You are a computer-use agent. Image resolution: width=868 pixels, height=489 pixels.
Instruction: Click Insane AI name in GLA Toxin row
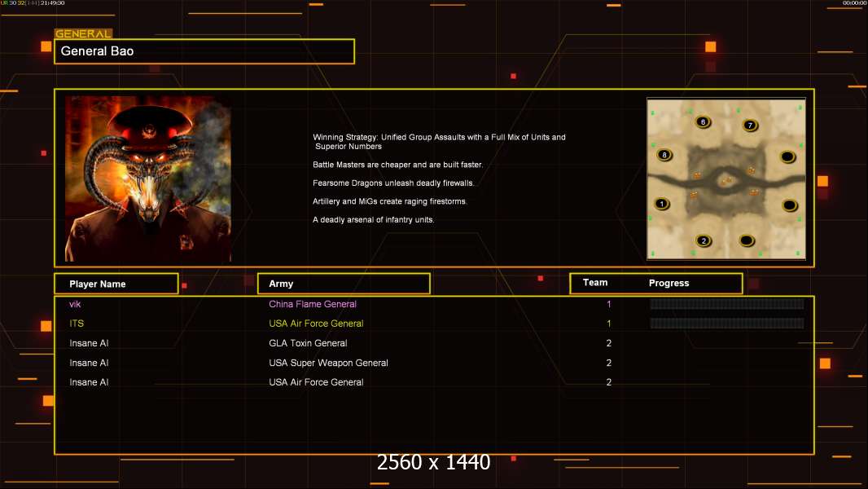(x=89, y=343)
